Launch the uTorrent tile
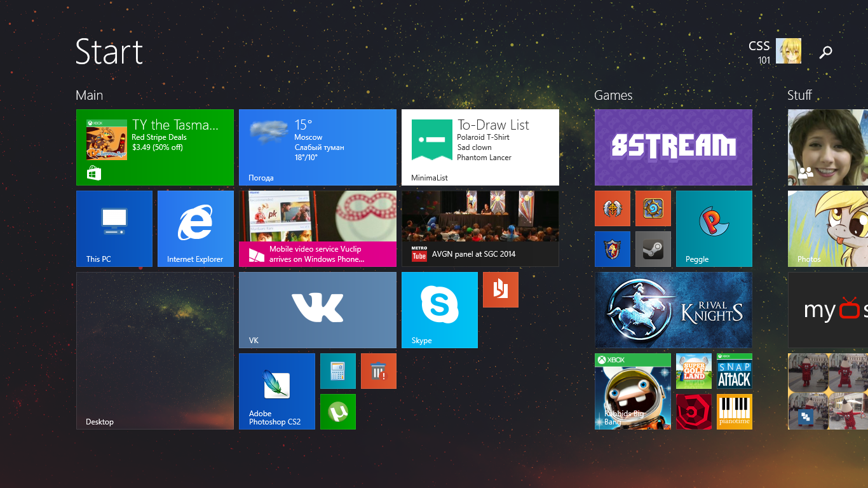This screenshot has width=868, height=488. (x=338, y=412)
